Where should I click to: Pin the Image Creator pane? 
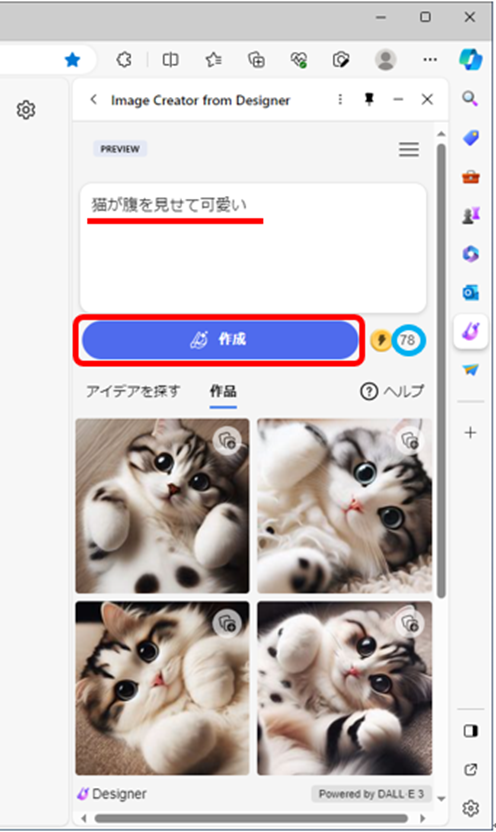[369, 99]
